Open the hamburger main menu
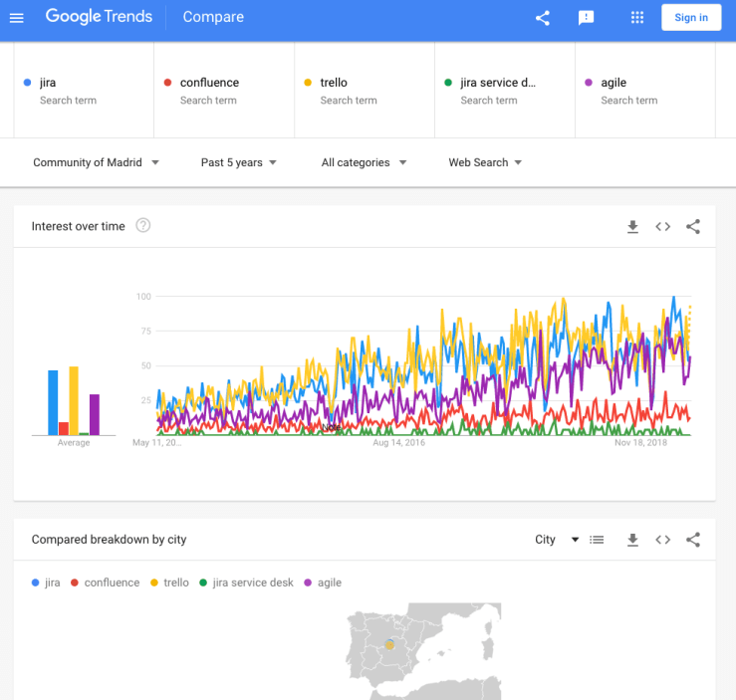This screenshot has height=700, width=736. (17, 17)
